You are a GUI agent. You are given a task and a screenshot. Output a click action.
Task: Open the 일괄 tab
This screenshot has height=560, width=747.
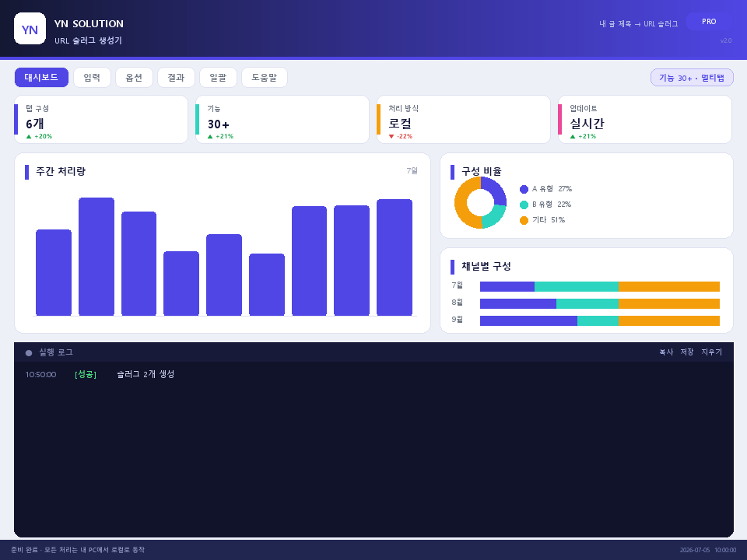(218, 77)
